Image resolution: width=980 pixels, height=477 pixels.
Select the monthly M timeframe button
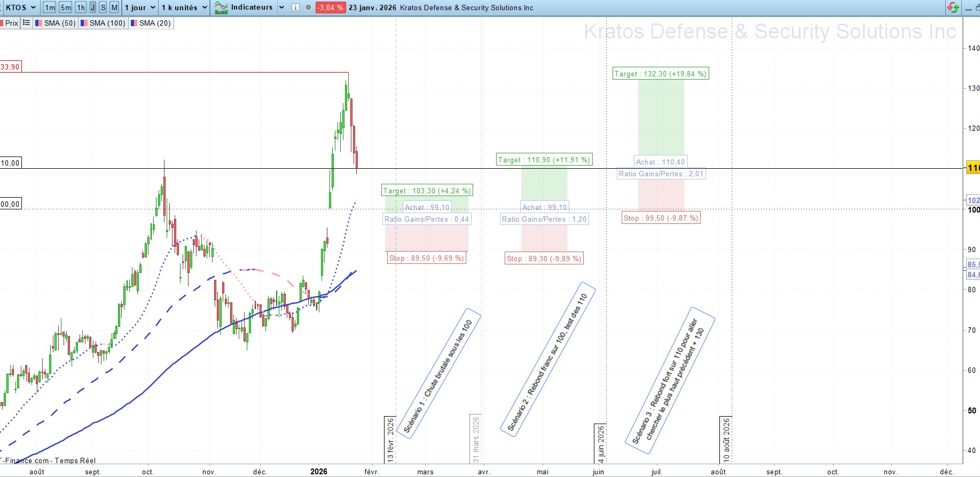pos(114,7)
